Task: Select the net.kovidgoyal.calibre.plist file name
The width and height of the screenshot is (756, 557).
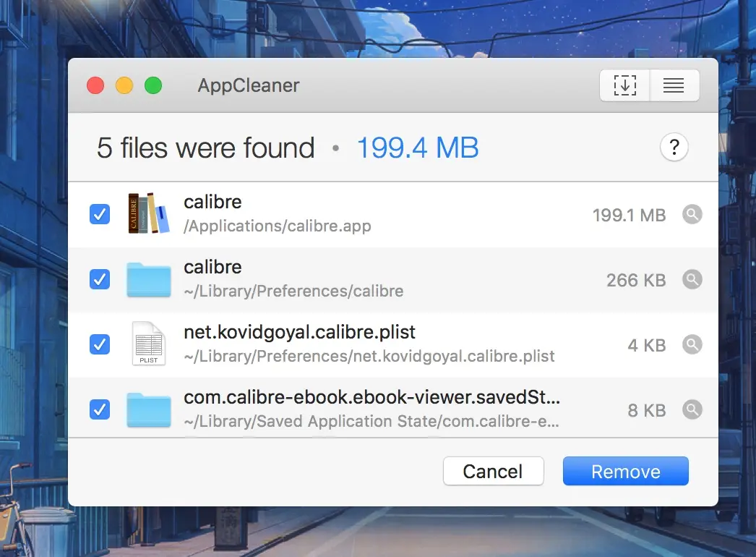Action: point(299,332)
